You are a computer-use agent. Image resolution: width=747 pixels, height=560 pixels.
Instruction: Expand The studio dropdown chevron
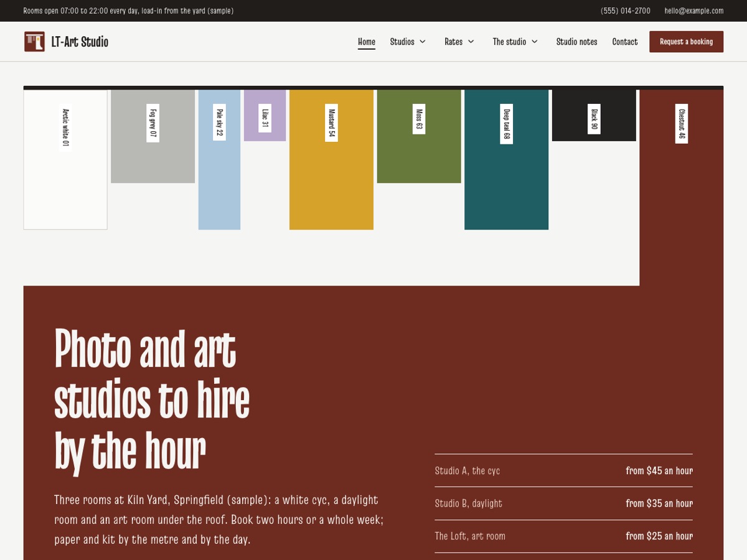(x=535, y=42)
